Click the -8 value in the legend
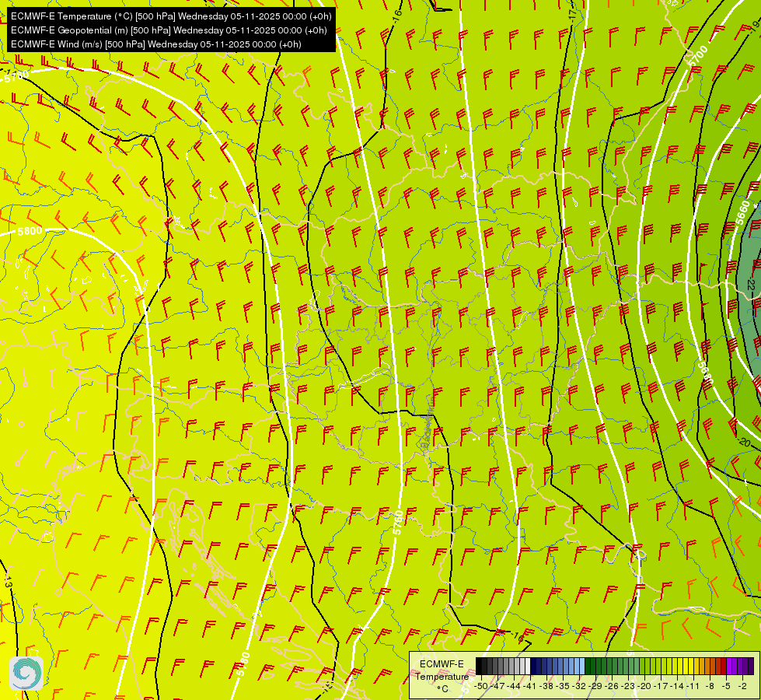Image resolution: width=761 pixels, height=700 pixels. (710, 686)
